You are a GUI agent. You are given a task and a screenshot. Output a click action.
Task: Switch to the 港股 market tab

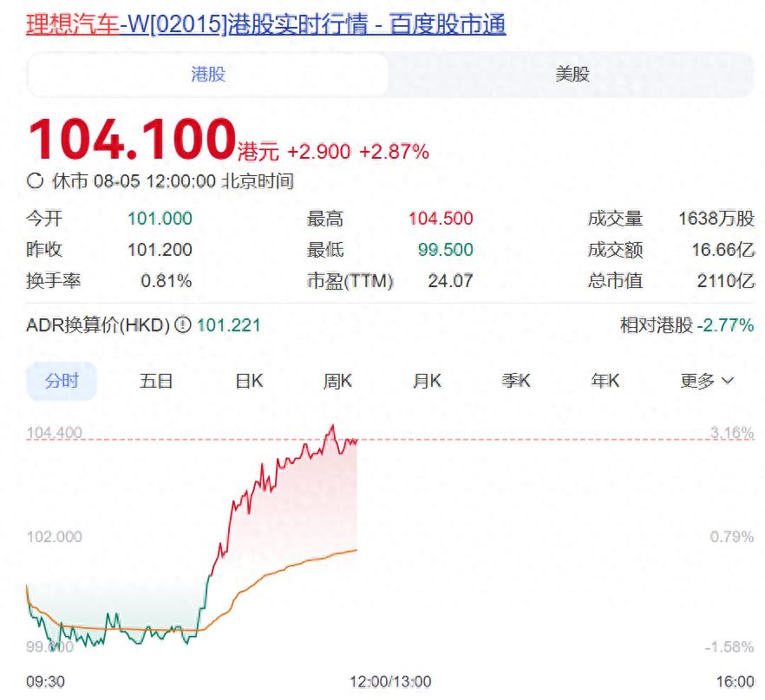click(208, 75)
